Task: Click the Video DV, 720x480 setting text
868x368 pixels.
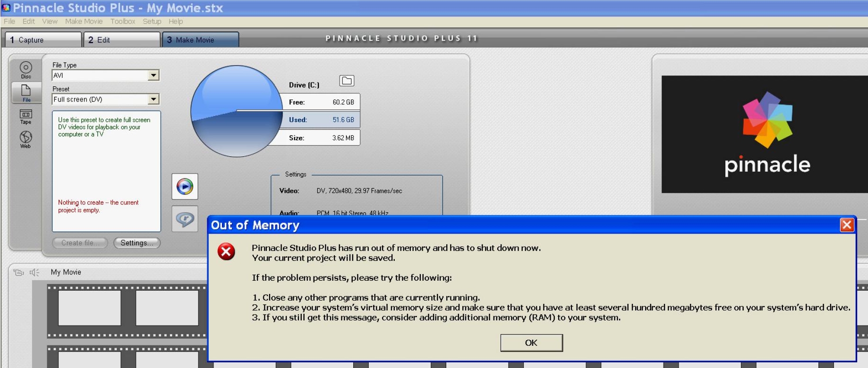Action: [x=359, y=191]
